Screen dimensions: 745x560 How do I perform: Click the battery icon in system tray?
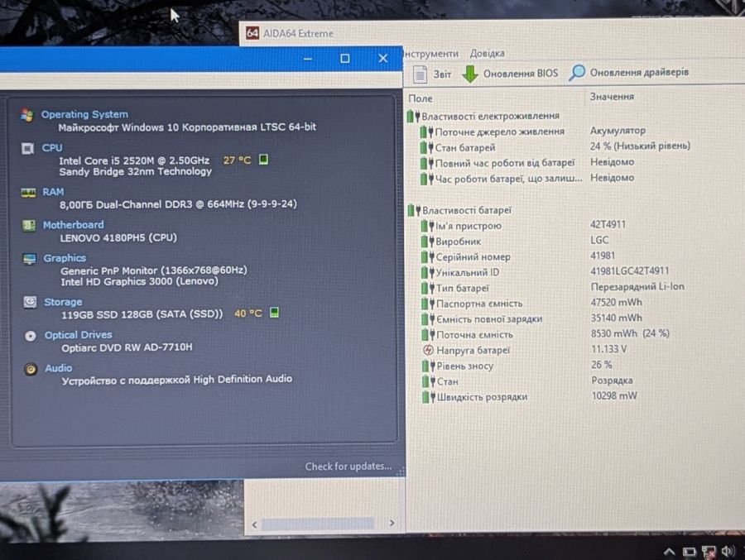689,552
